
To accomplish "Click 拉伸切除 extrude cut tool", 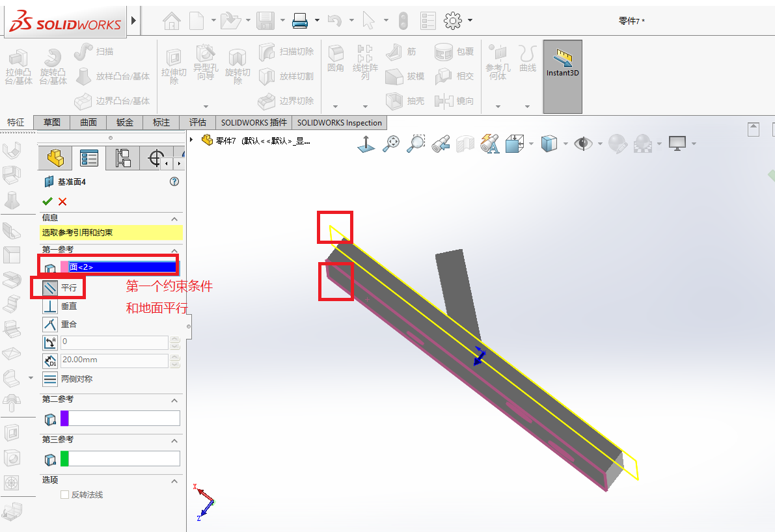I will (174, 67).
